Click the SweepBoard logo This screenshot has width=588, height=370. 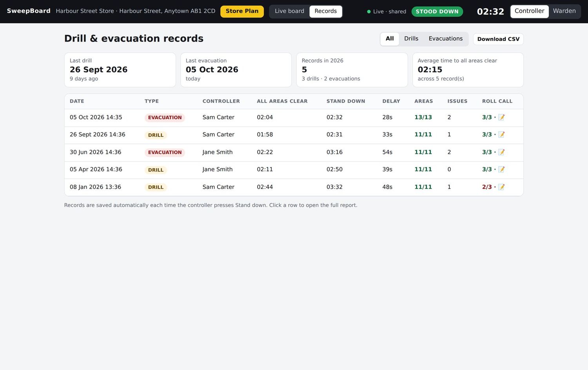[29, 11]
